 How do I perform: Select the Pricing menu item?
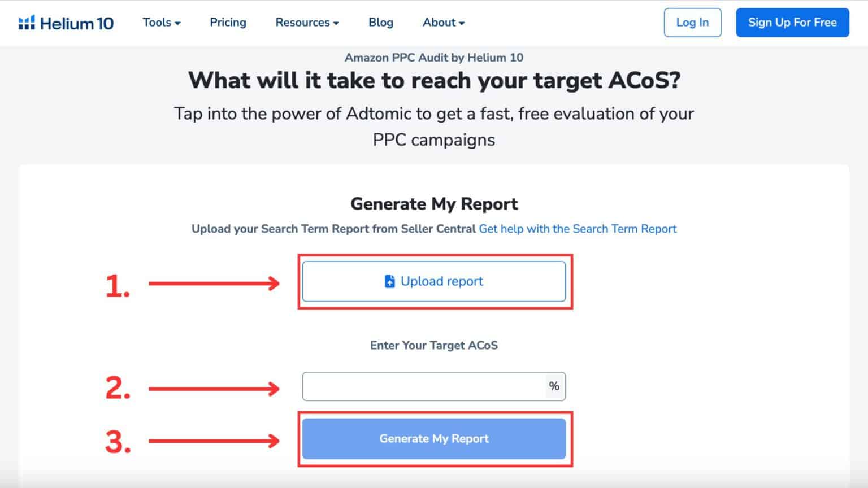coord(228,23)
